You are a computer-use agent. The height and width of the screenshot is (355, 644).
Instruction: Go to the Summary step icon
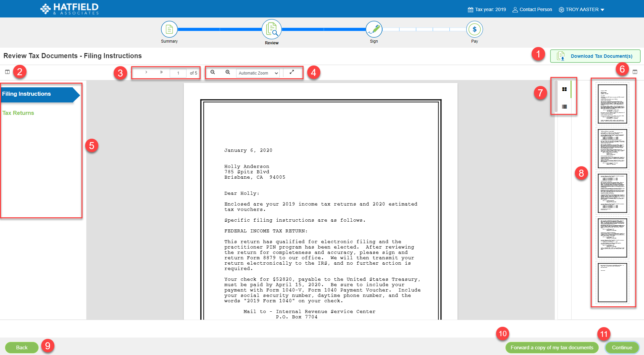click(169, 29)
